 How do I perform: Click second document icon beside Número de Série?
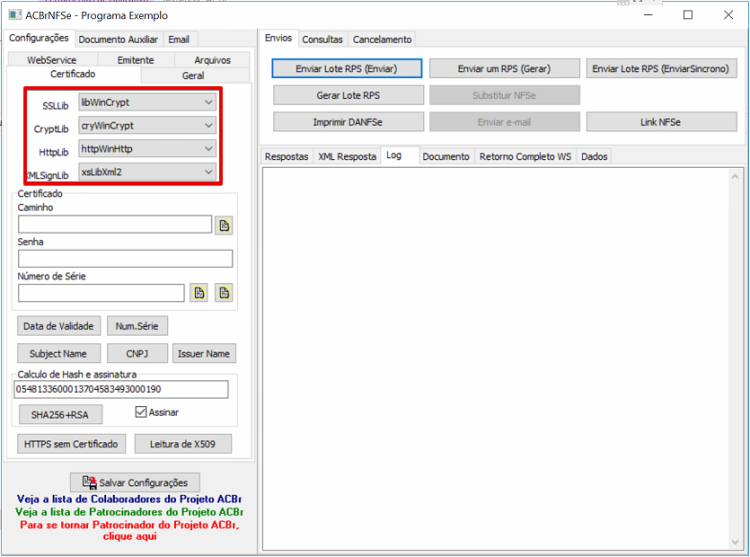224,293
